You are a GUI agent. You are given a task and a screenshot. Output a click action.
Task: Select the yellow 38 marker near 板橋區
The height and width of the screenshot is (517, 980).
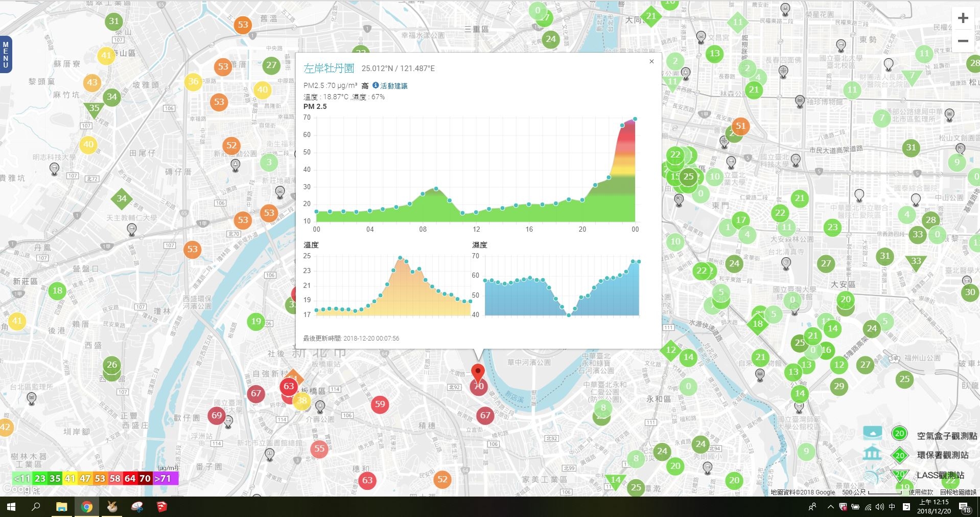click(302, 400)
